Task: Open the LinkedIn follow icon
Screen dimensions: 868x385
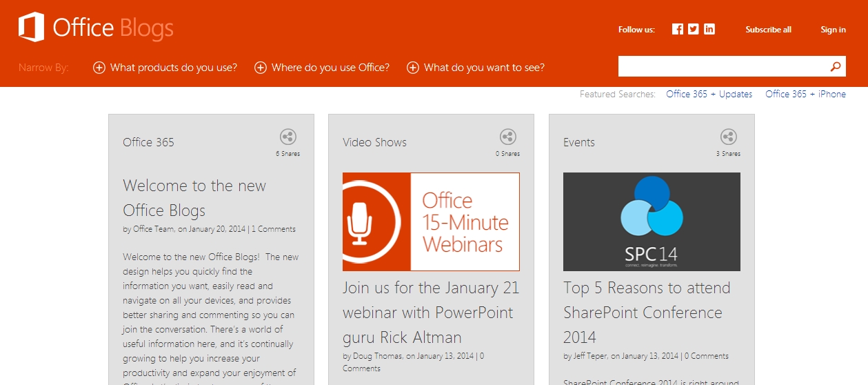Action: (x=709, y=29)
